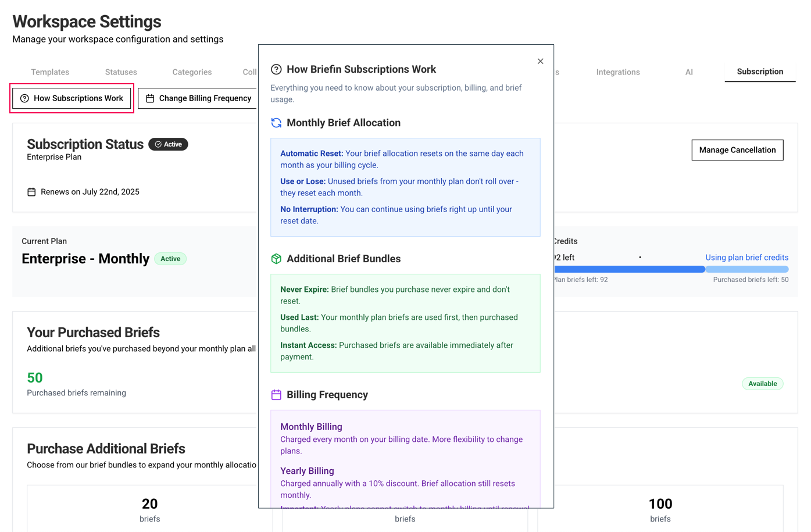Click the green Active badge beside Enterprise - Monthly
The image size is (811, 532).
point(170,259)
